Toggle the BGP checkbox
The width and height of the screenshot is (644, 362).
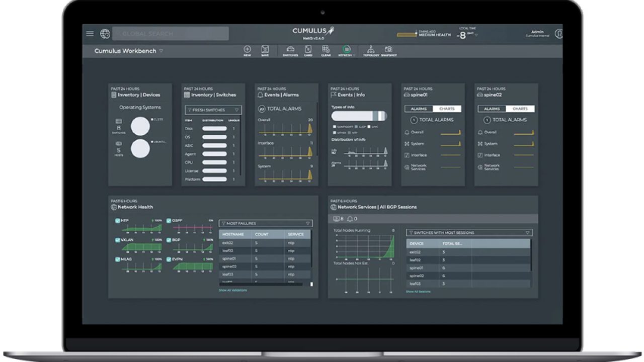tap(169, 240)
